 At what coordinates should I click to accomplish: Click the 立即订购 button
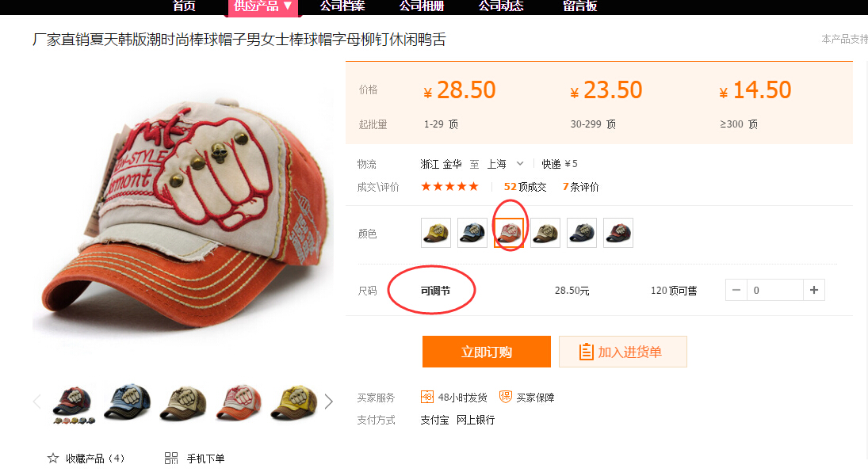[x=487, y=352]
